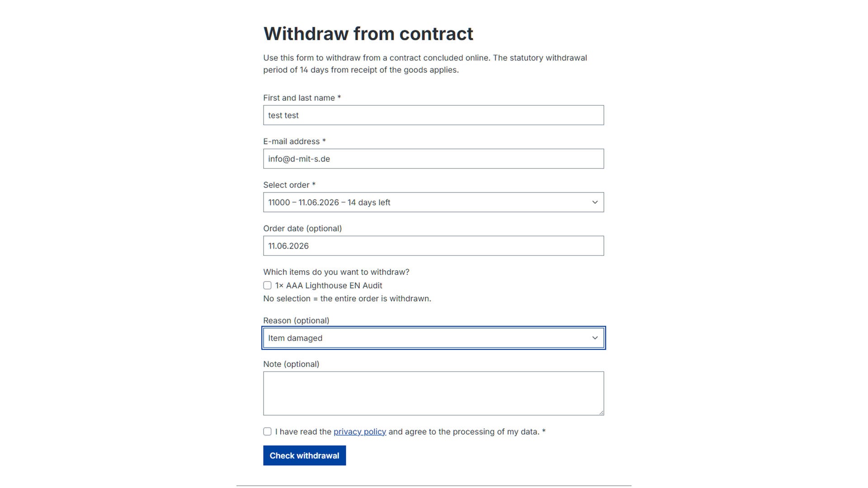Click the 'Select order *' label
The image size is (868, 488).
coord(289,185)
